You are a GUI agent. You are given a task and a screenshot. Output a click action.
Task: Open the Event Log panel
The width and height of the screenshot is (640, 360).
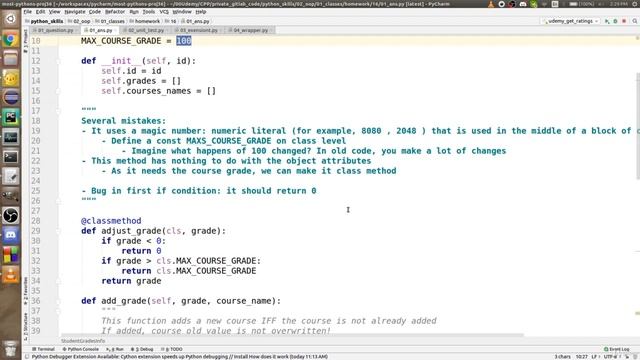(617, 349)
